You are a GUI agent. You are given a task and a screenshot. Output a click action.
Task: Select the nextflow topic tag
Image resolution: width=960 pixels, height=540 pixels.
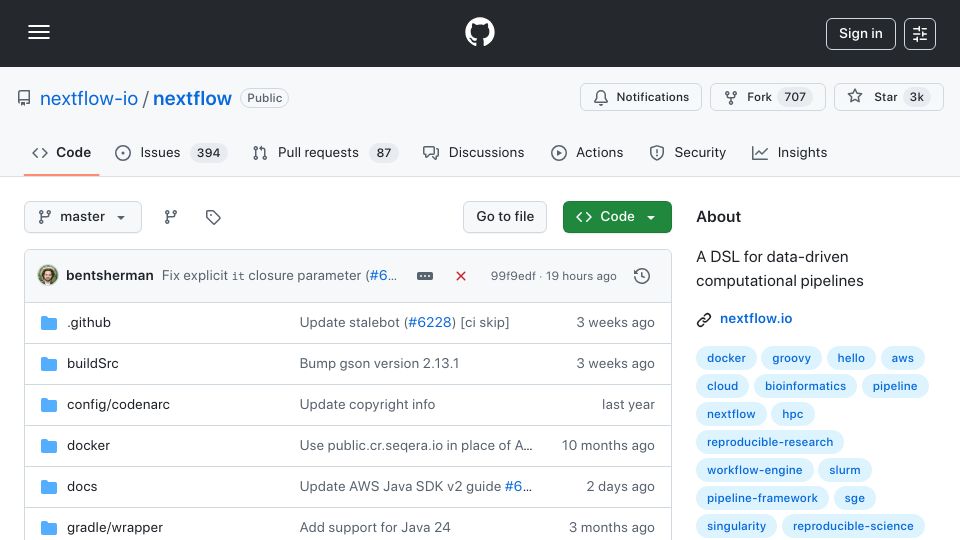[731, 414]
